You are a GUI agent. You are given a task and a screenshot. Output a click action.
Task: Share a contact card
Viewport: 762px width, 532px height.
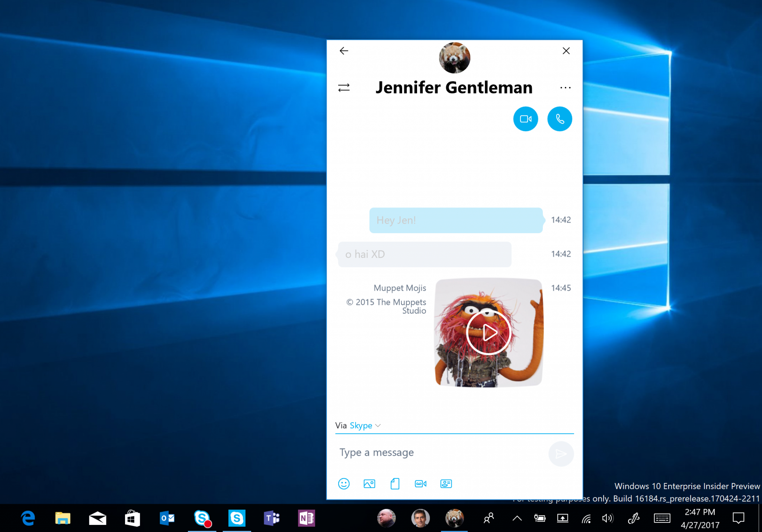446,484
